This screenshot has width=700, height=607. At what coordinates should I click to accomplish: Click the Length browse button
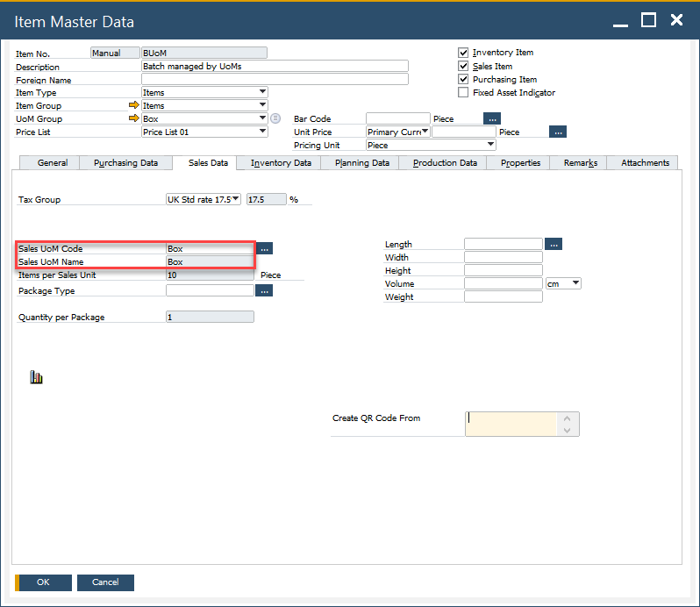point(553,244)
